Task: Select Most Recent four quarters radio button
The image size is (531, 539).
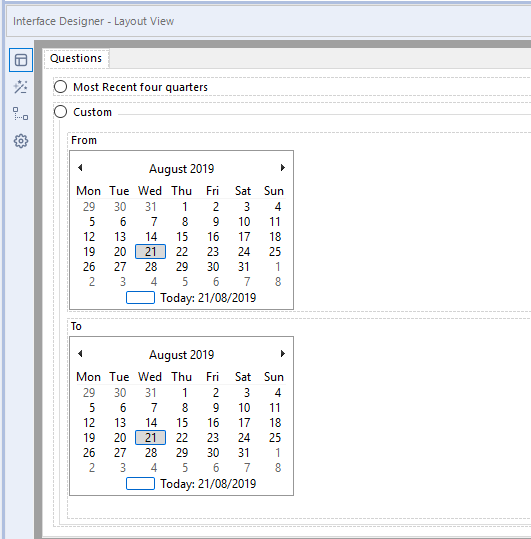Action: pos(60,87)
